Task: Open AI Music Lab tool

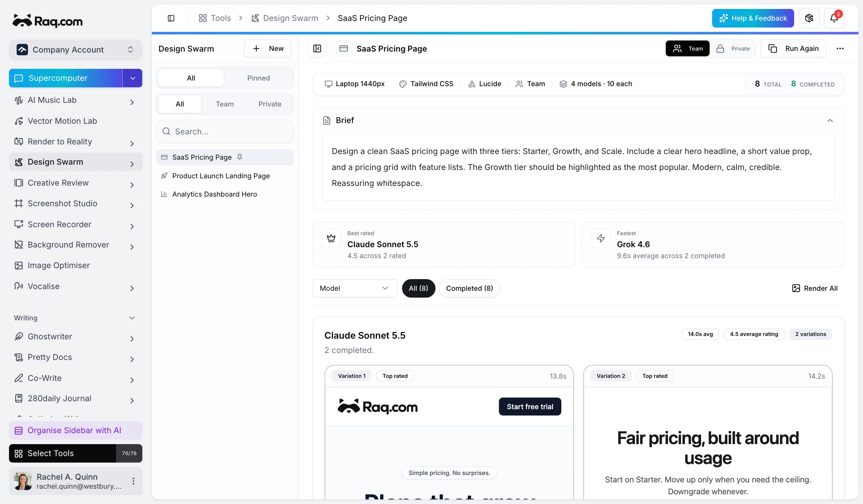Action: [x=75, y=100]
